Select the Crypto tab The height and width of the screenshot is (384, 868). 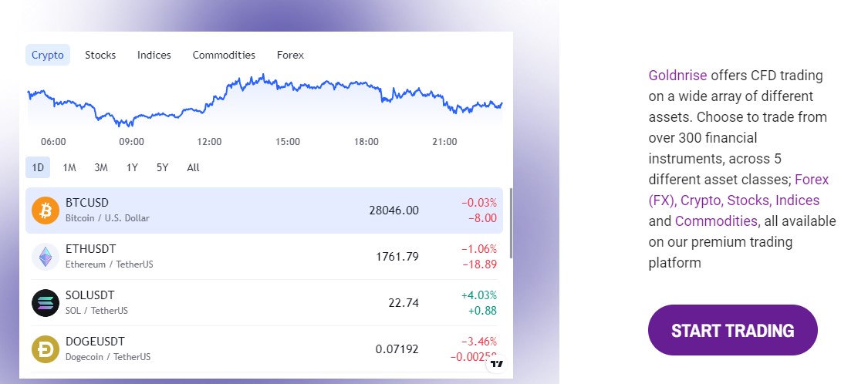pyautogui.click(x=48, y=55)
